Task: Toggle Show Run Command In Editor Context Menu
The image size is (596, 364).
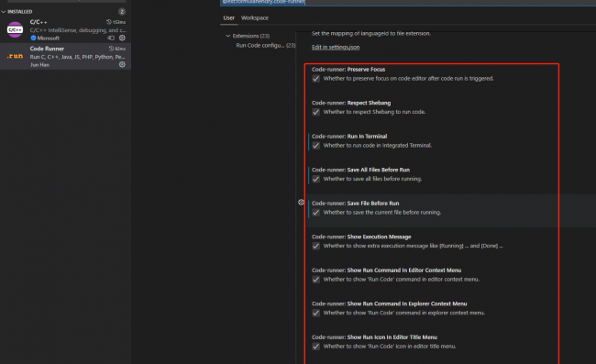Action: [315, 280]
